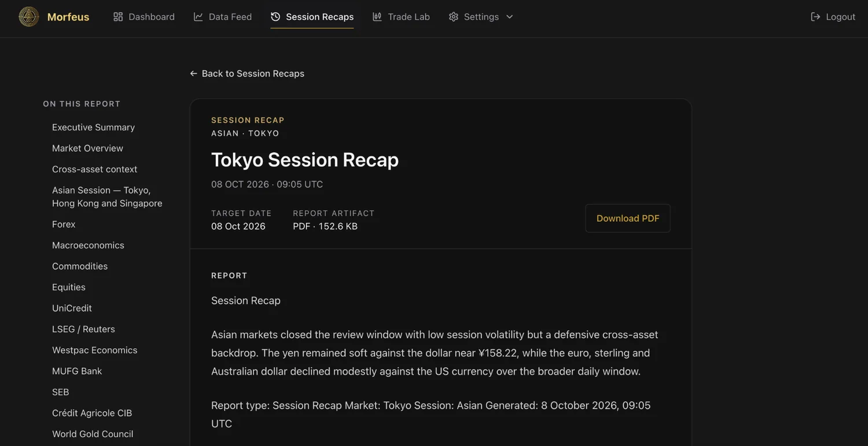The width and height of the screenshot is (868, 446).
Task: Click the ASIAN · TOKYO label
Action: coord(245,133)
